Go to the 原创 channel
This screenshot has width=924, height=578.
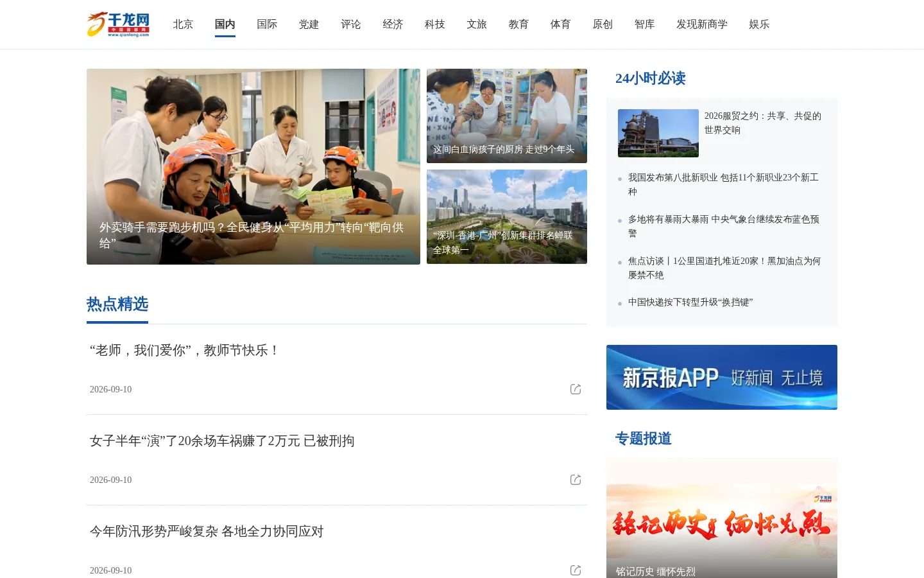(x=603, y=24)
